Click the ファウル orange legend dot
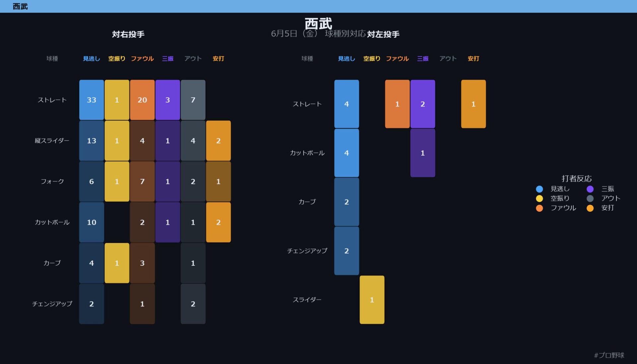The width and height of the screenshot is (637, 364). [x=539, y=208]
